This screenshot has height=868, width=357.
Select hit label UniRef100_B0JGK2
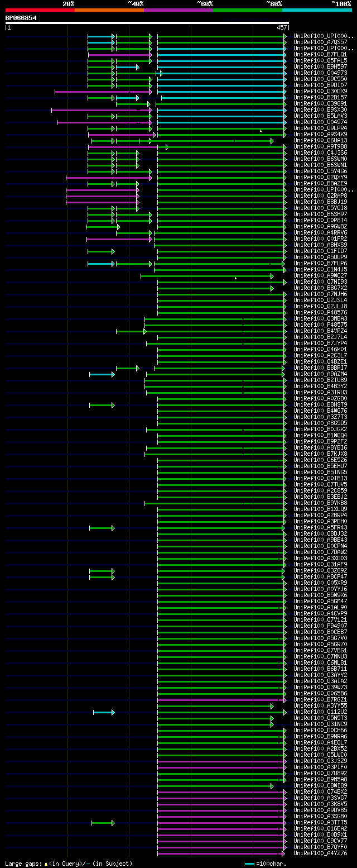(320, 429)
